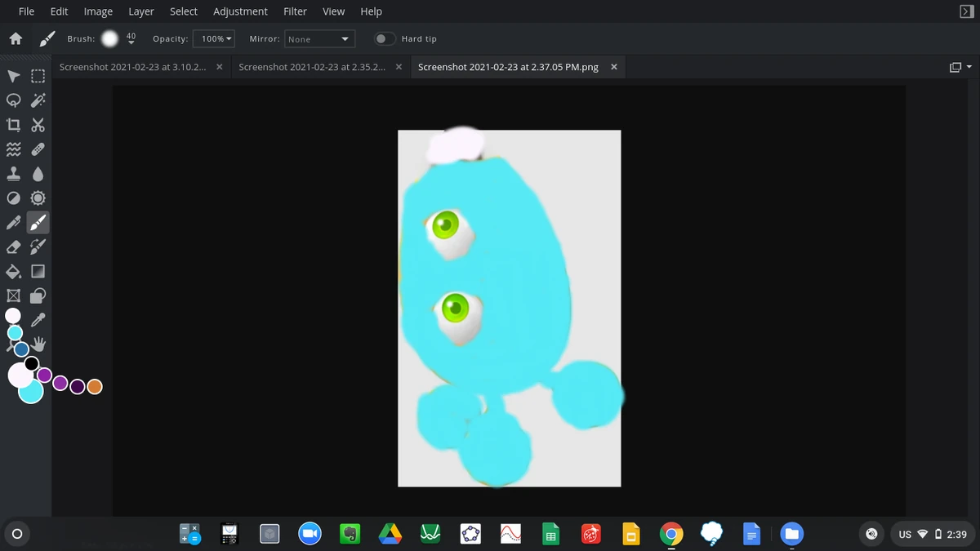Open the Adjustment menu
Screen dimensions: 980x551
[240, 11]
